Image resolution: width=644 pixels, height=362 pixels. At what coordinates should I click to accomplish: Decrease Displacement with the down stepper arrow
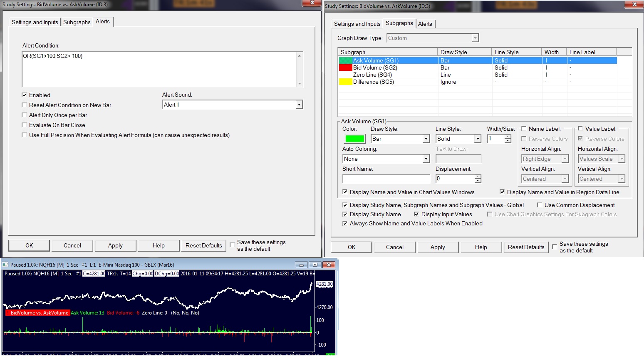(478, 181)
